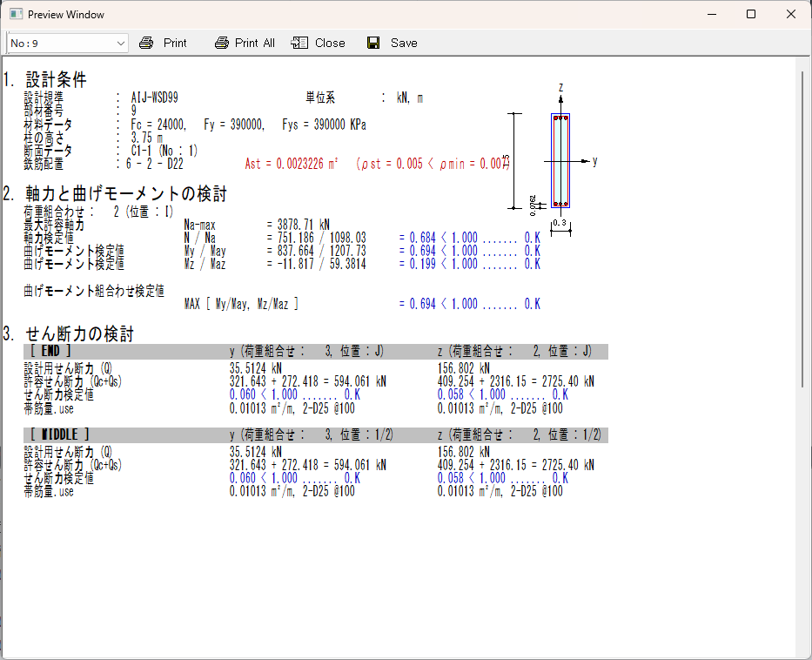Image resolution: width=812 pixels, height=660 pixels.
Task: Click the Na-max value 3878.71 kN
Action: 304,225
